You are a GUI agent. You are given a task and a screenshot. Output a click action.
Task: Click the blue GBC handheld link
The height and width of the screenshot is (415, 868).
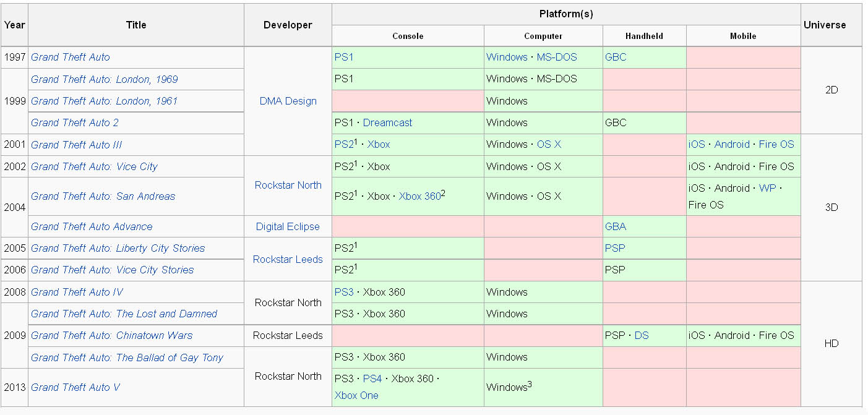click(616, 57)
